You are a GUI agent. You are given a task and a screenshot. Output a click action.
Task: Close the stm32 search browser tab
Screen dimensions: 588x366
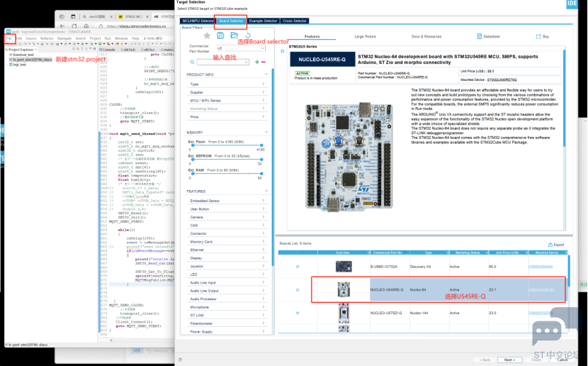111,17
